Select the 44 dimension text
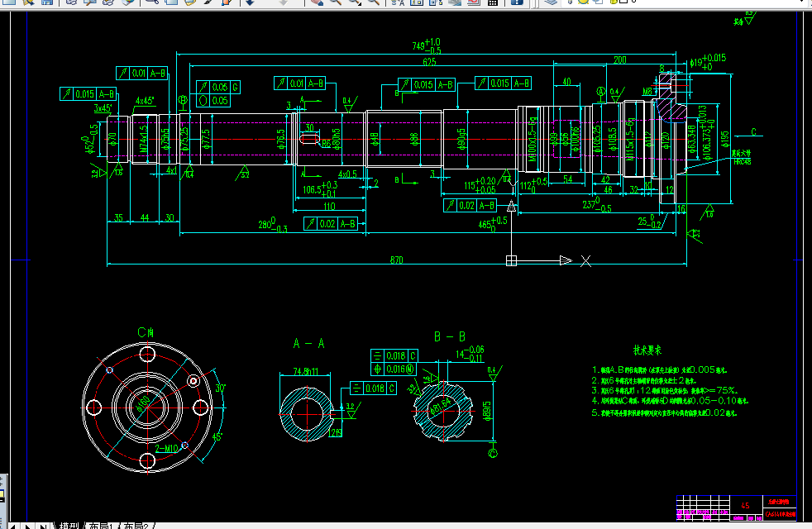 coord(145,217)
